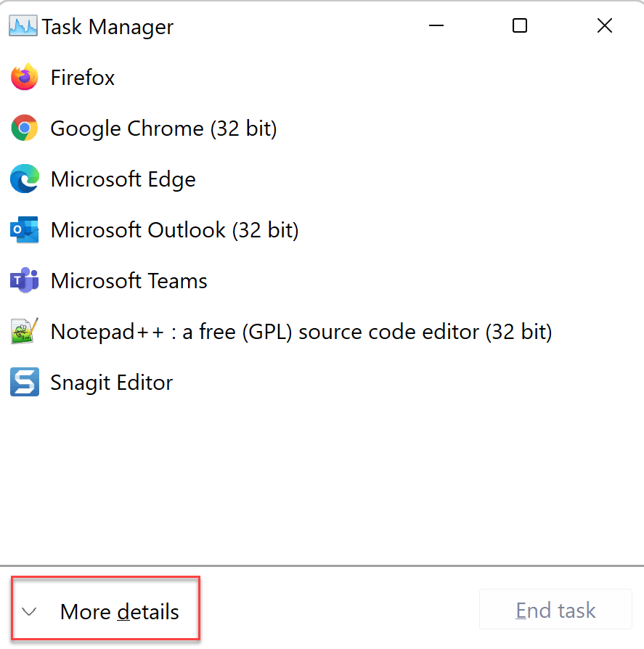Choose the Microsoft Teams task name
The width and height of the screenshot is (644, 649).
click(x=129, y=281)
